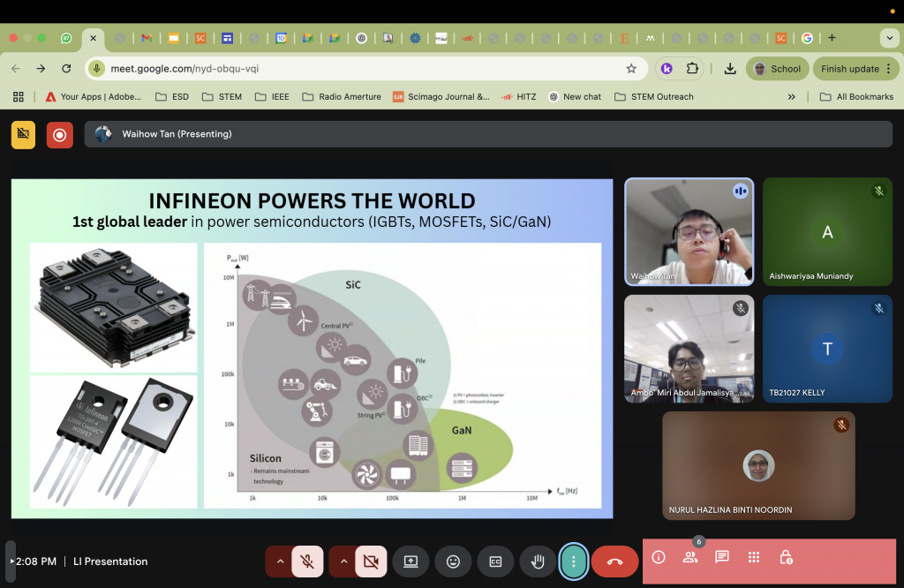Click the LI Presentation meeting name
This screenshot has height=588, width=904.
click(110, 562)
